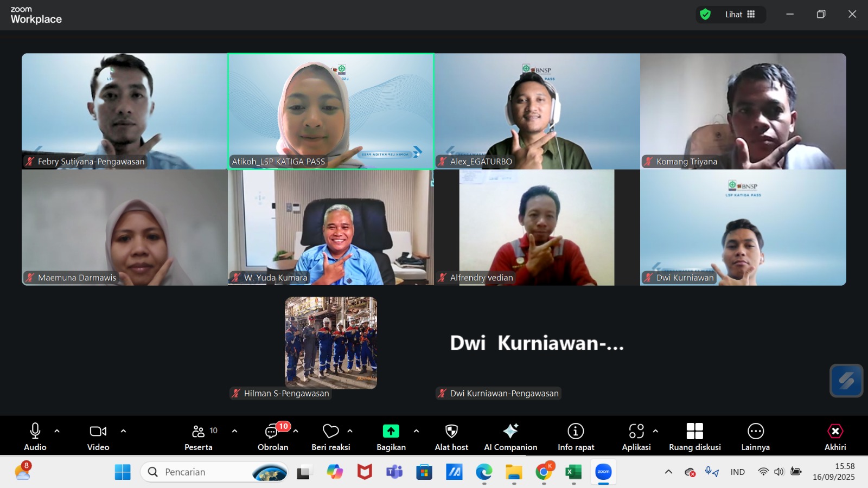Toggle the Audio microphone mute
Viewport: 868px width, 488px height.
tap(35, 431)
